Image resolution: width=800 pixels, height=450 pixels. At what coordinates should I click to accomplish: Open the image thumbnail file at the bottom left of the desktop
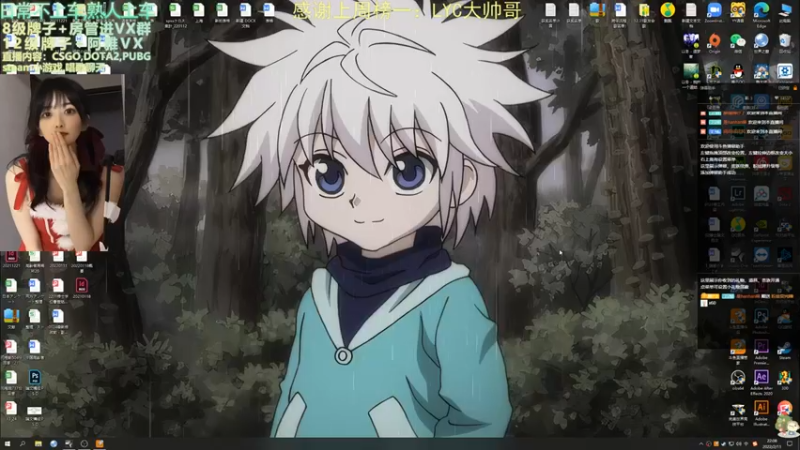pos(34,410)
